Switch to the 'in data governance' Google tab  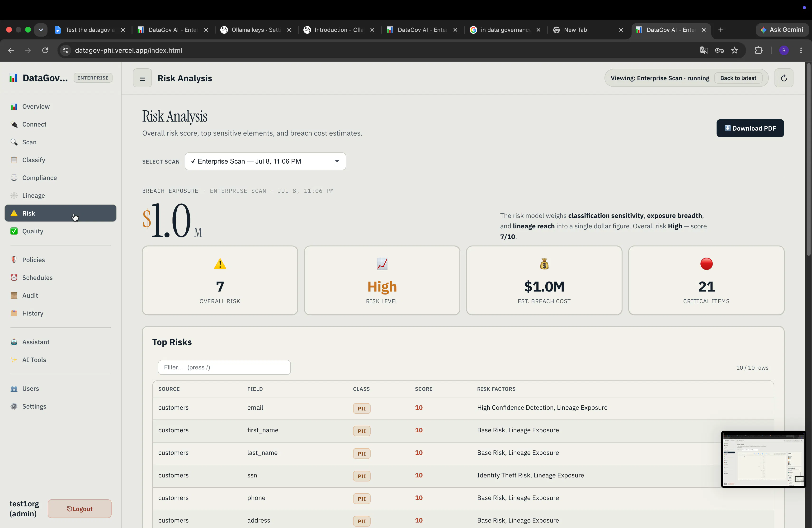pos(505,30)
